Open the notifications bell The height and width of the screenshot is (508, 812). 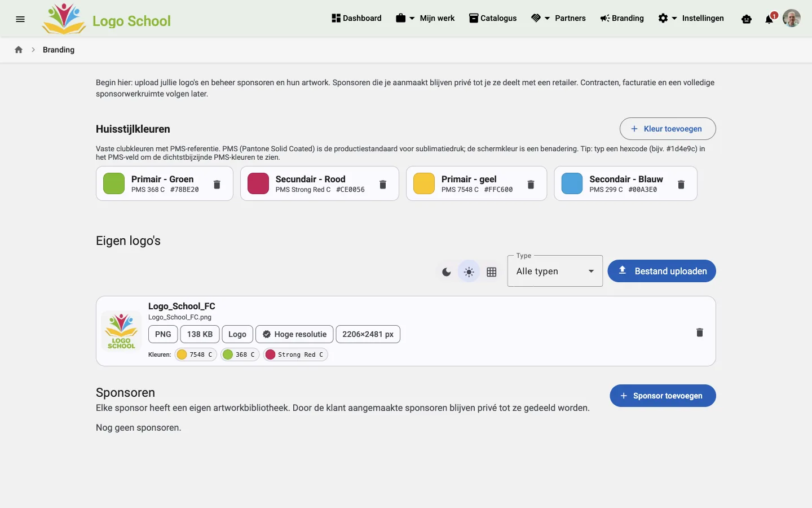pyautogui.click(x=769, y=19)
